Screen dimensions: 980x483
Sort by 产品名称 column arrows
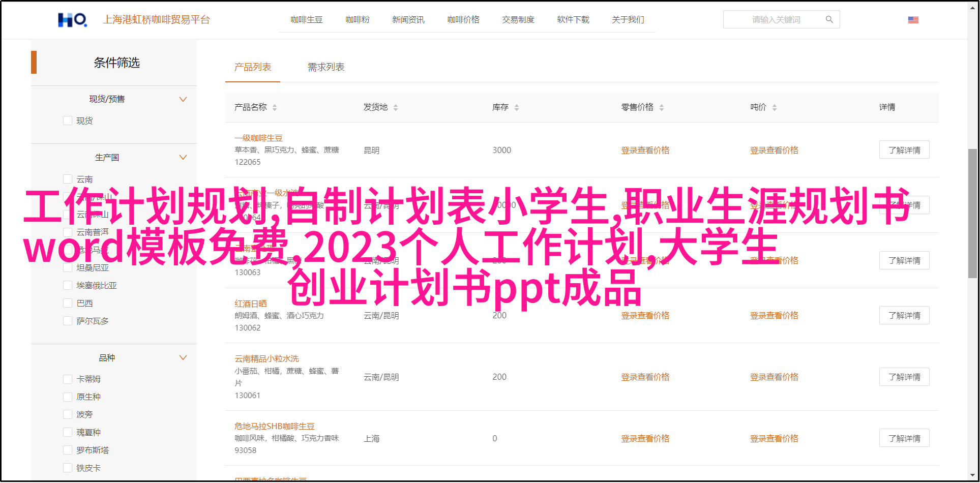pyautogui.click(x=275, y=107)
